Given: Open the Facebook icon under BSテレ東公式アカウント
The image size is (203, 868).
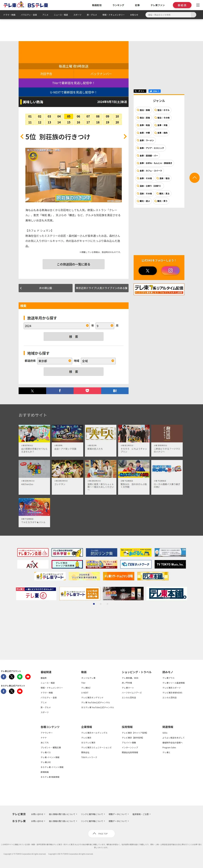Looking at the screenshot, I should [x=3, y=691].
